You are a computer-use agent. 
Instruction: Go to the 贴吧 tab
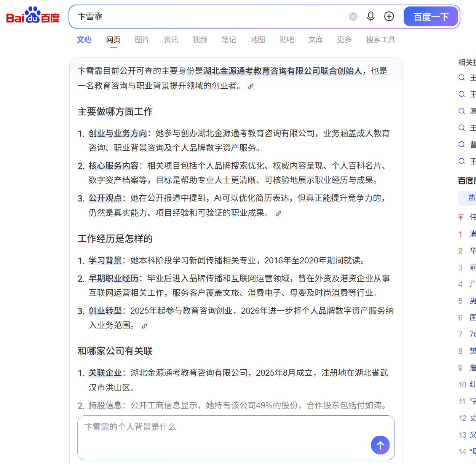click(287, 40)
